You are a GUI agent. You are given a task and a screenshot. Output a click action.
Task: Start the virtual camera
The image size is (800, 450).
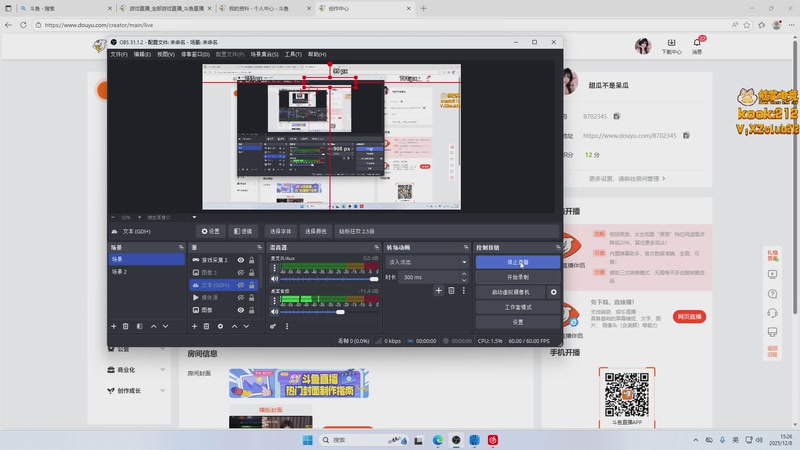click(511, 292)
